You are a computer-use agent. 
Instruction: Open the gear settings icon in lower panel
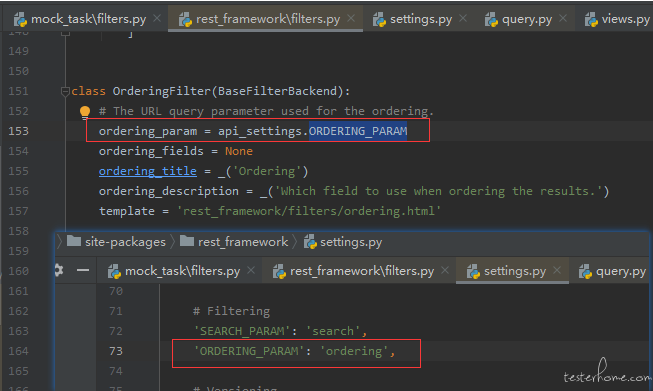(x=59, y=270)
